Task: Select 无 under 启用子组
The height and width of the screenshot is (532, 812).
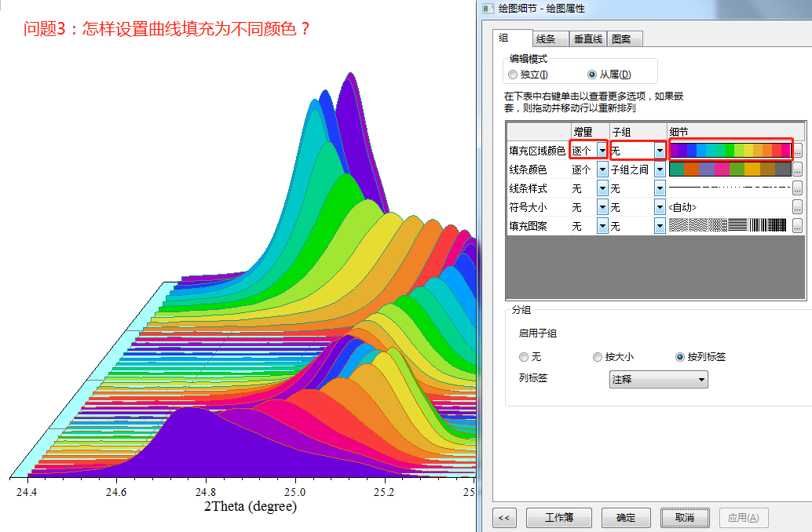Action: (x=524, y=357)
